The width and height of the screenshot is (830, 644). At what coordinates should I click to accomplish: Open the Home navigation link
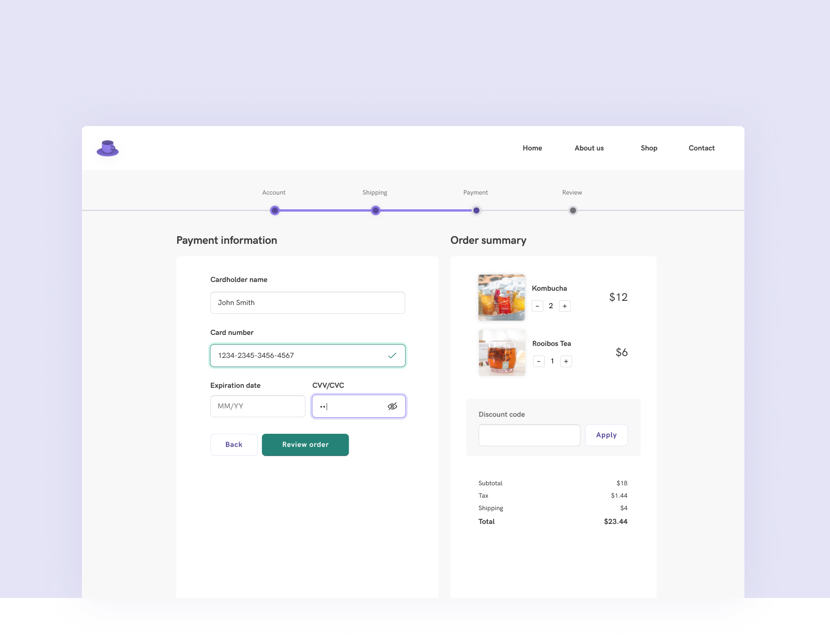pos(532,148)
